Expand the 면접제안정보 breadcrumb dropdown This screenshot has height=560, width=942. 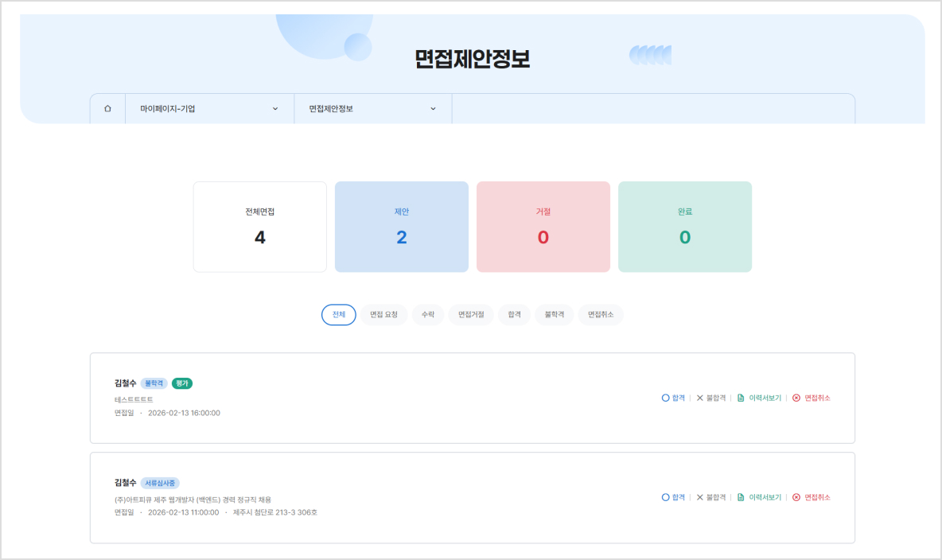pyautogui.click(x=372, y=108)
